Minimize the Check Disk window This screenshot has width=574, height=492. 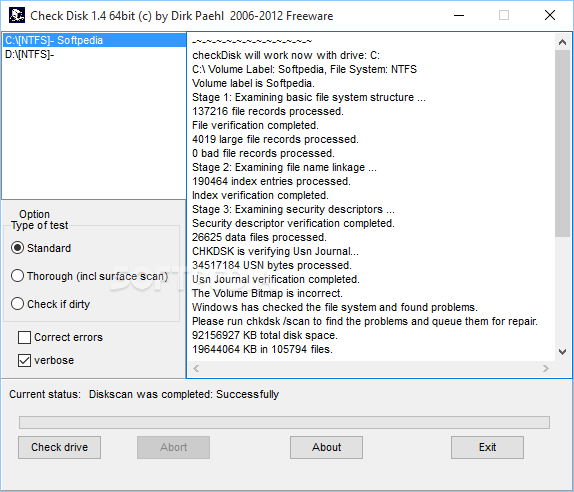click(x=459, y=15)
